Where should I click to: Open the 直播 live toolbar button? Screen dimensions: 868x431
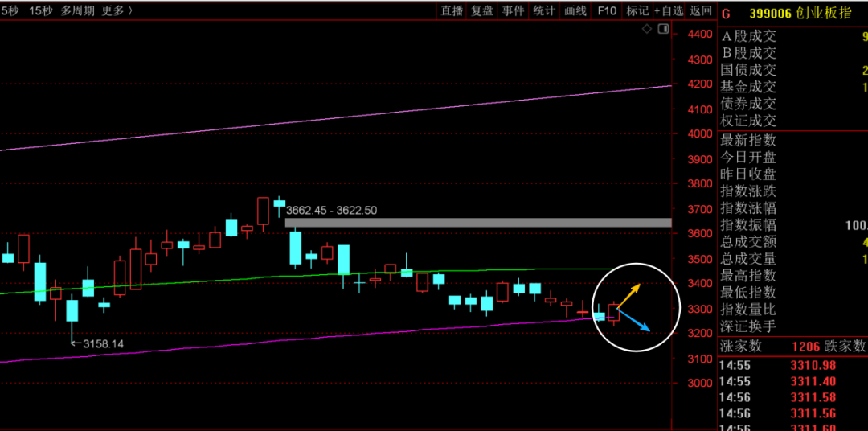[x=452, y=10]
